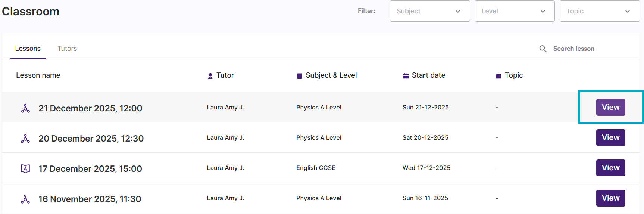Image resolution: width=644 pixels, height=214 pixels.
Task: Select the Lessons tab
Action: point(28,49)
